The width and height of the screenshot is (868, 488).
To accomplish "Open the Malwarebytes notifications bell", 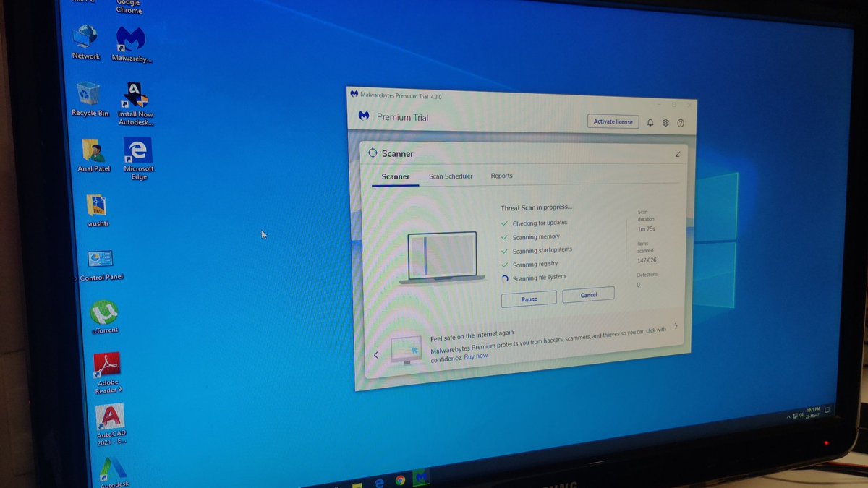I will pyautogui.click(x=650, y=123).
